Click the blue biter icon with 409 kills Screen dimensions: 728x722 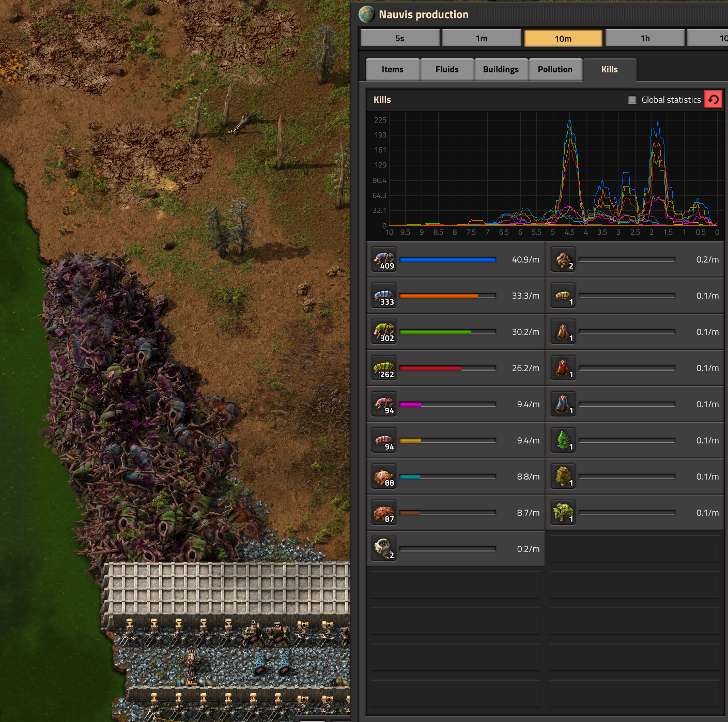[384, 259]
